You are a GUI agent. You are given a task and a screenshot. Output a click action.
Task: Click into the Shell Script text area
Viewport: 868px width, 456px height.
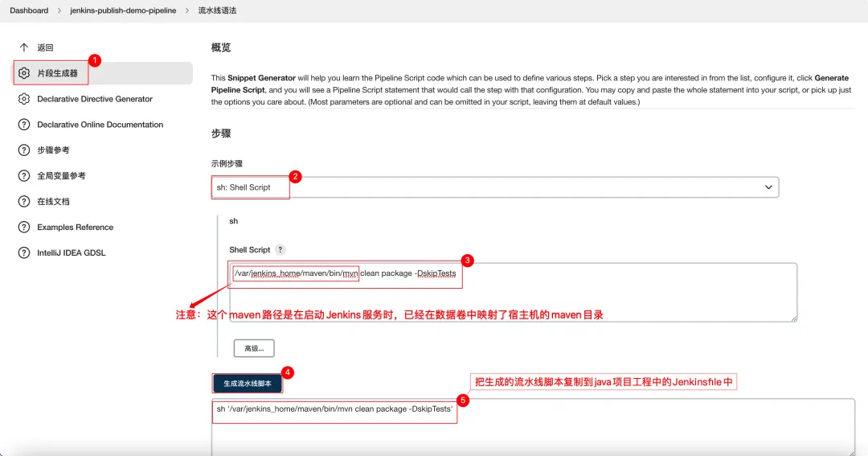click(513, 293)
